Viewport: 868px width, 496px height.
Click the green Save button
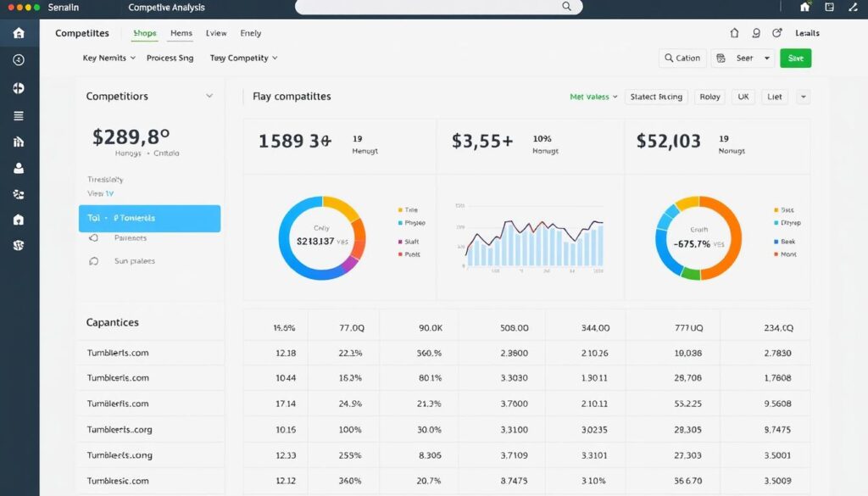coord(795,59)
